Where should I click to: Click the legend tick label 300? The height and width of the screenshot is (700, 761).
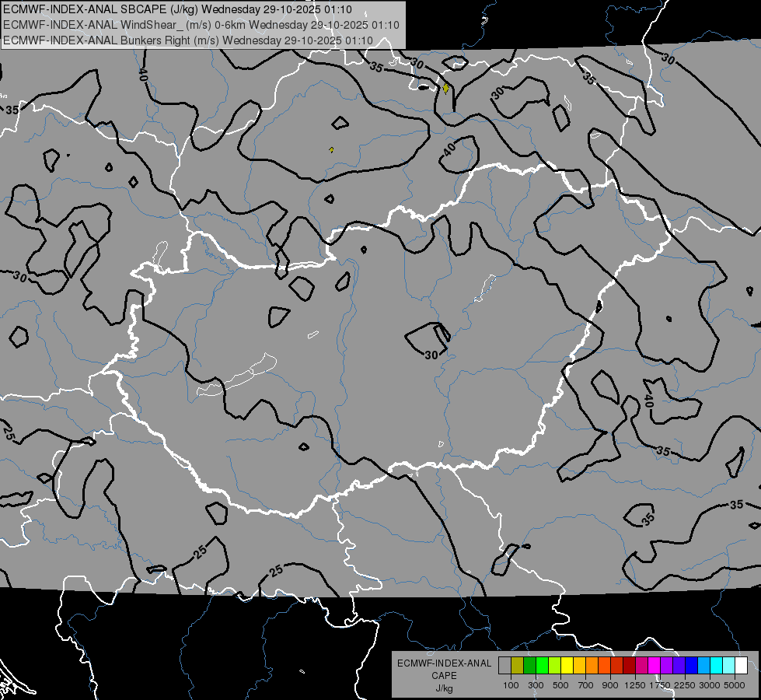536,685
